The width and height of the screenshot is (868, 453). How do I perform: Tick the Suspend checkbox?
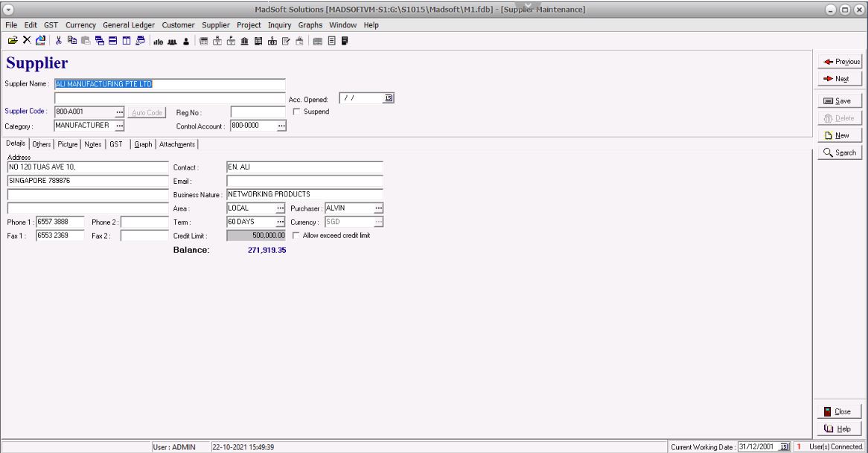click(296, 112)
